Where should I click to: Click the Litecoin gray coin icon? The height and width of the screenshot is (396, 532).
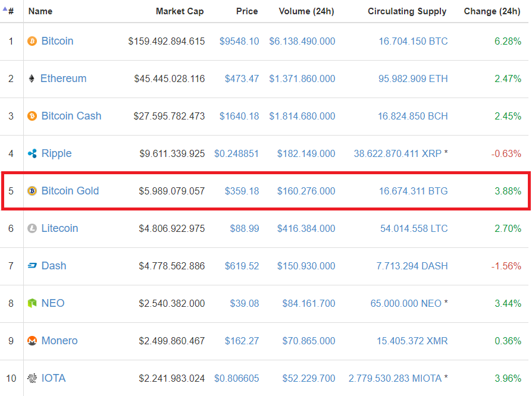click(x=32, y=228)
